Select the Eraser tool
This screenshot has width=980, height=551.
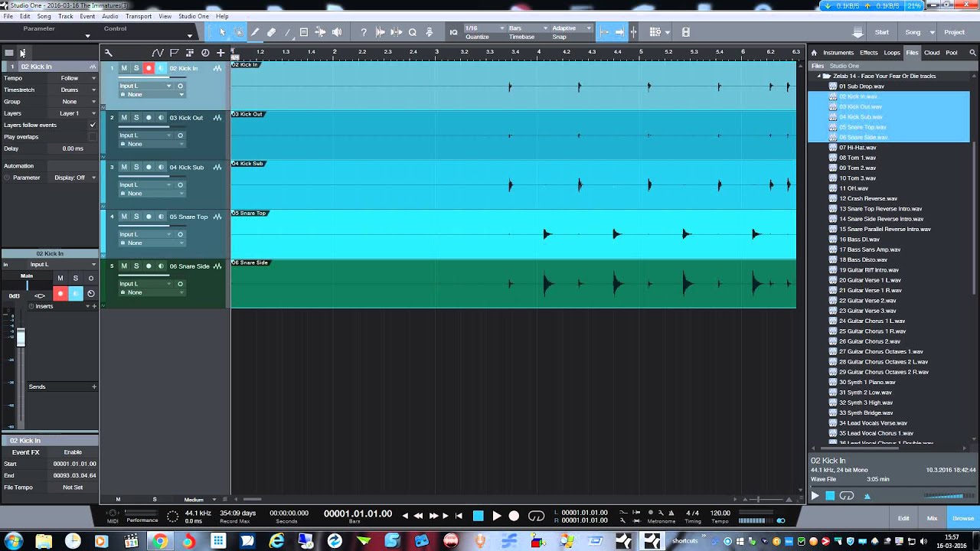click(271, 32)
